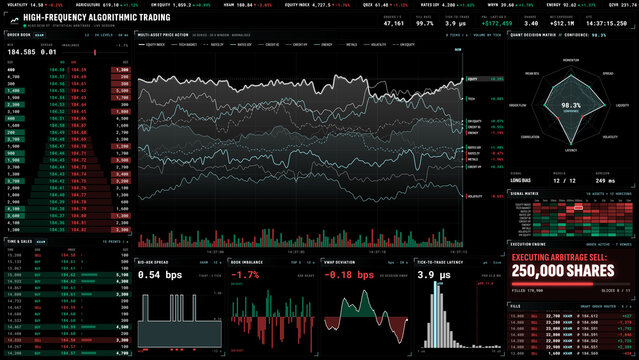Click the XXAM 180.84 ticker item
This screenshot has height=360, width=639.
(x=247, y=5)
